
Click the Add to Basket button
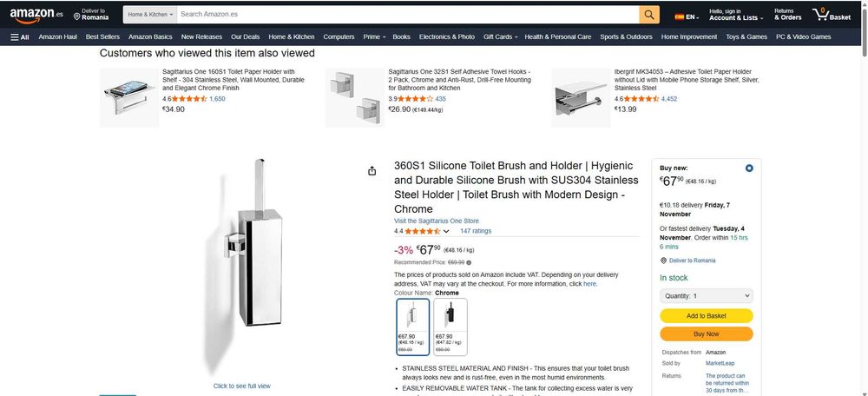pyautogui.click(x=706, y=316)
